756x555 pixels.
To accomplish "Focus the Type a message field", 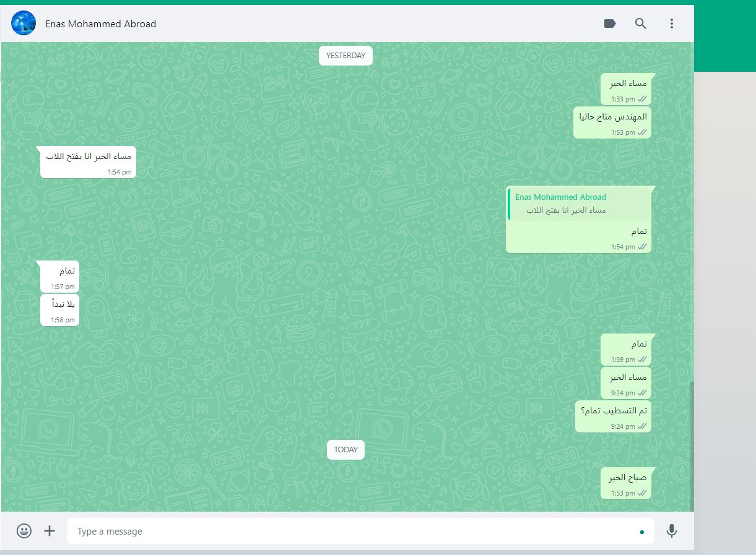I will 360,531.
